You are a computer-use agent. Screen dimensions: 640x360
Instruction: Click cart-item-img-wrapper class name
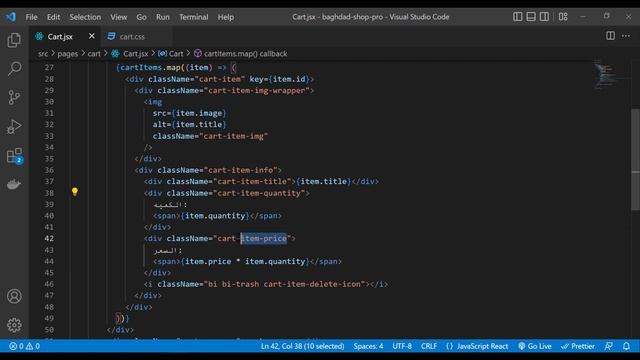point(256,90)
